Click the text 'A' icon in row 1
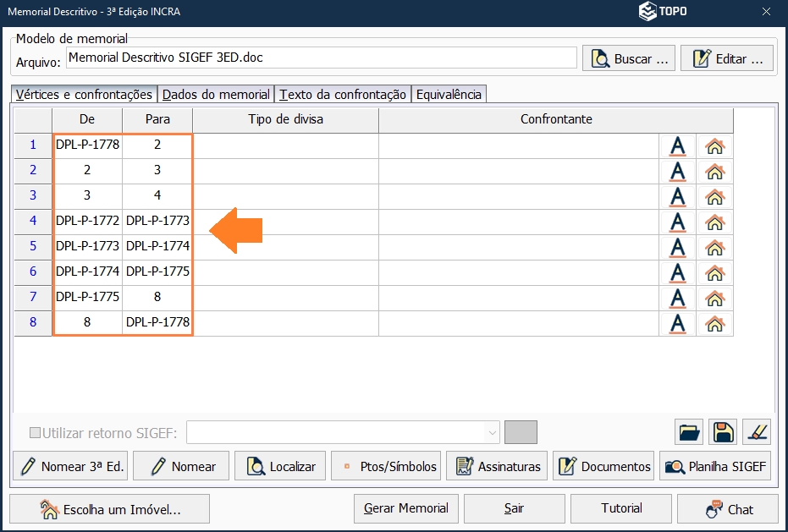Image resolution: width=788 pixels, height=532 pixels. (677, 146)
